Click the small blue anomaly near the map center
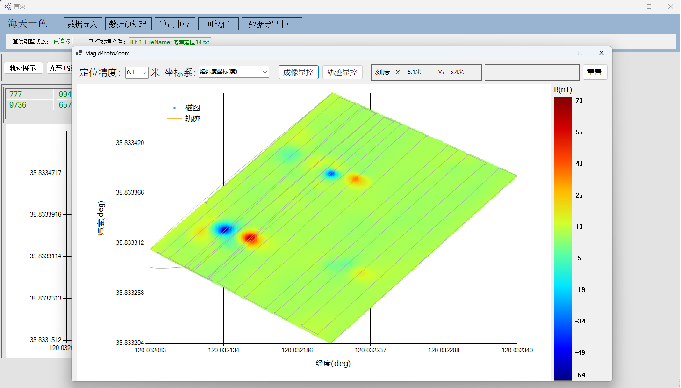Screen dimensions: 681x388 [x=331, y=174]
